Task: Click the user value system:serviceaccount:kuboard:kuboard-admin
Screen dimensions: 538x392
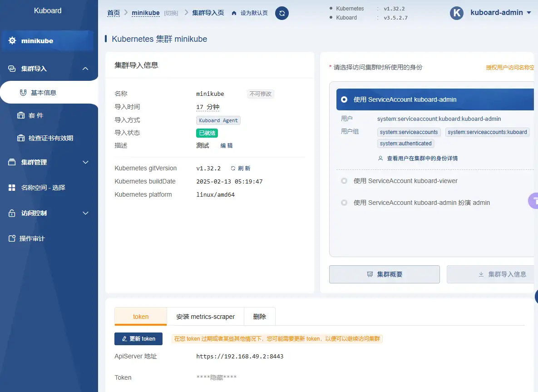Action: coord(439,119)
